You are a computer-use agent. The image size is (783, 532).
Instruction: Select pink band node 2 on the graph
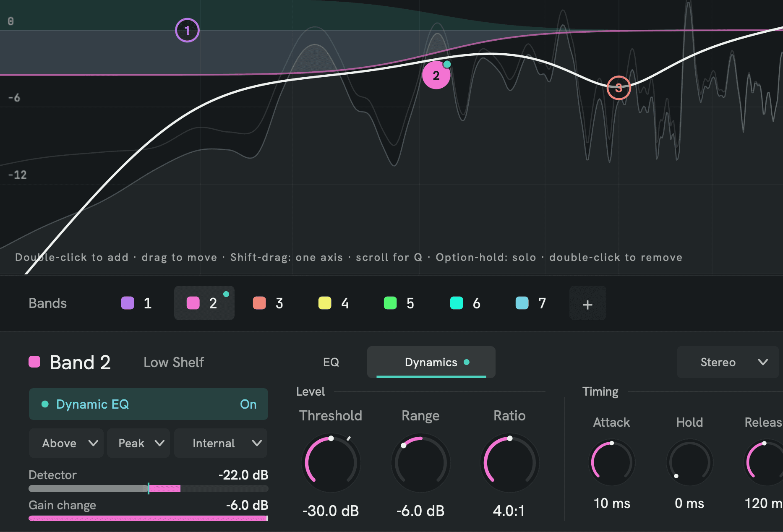436,75
